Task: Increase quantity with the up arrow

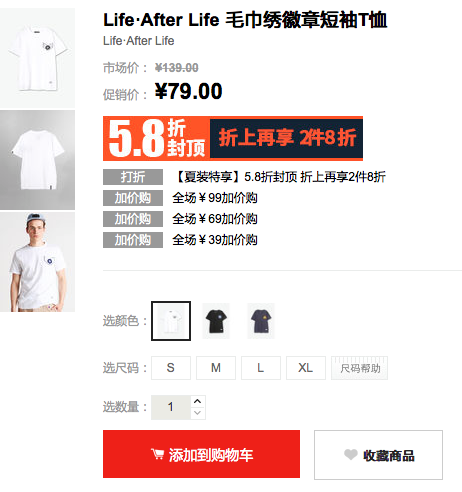Action: coord(198,401)
